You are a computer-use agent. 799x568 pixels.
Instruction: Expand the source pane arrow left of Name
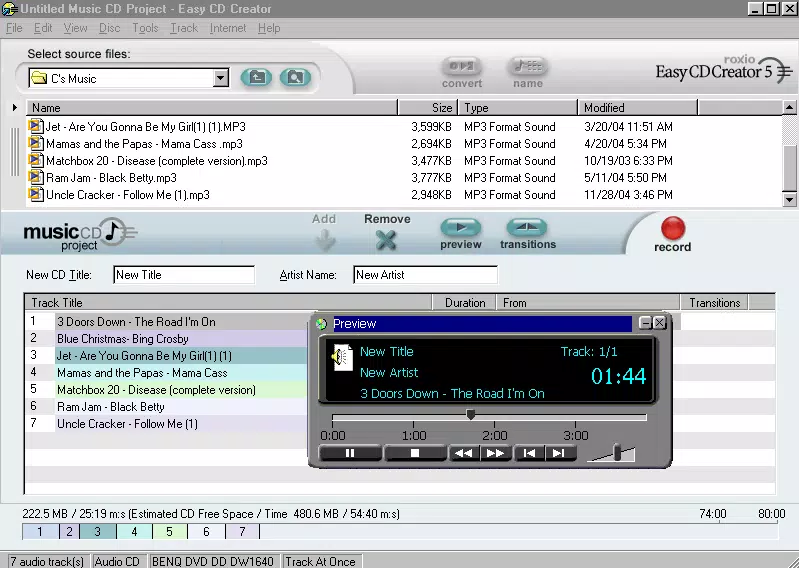[15, 107]
